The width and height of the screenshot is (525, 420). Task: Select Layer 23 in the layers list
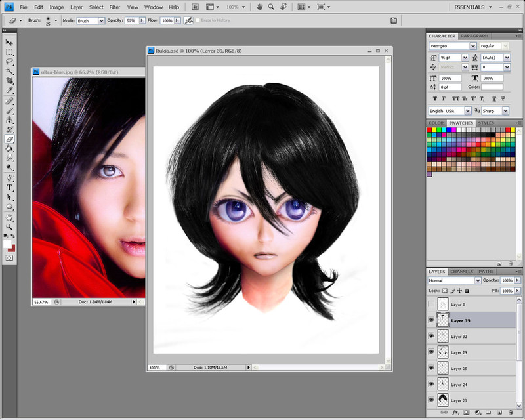point(472,400)
